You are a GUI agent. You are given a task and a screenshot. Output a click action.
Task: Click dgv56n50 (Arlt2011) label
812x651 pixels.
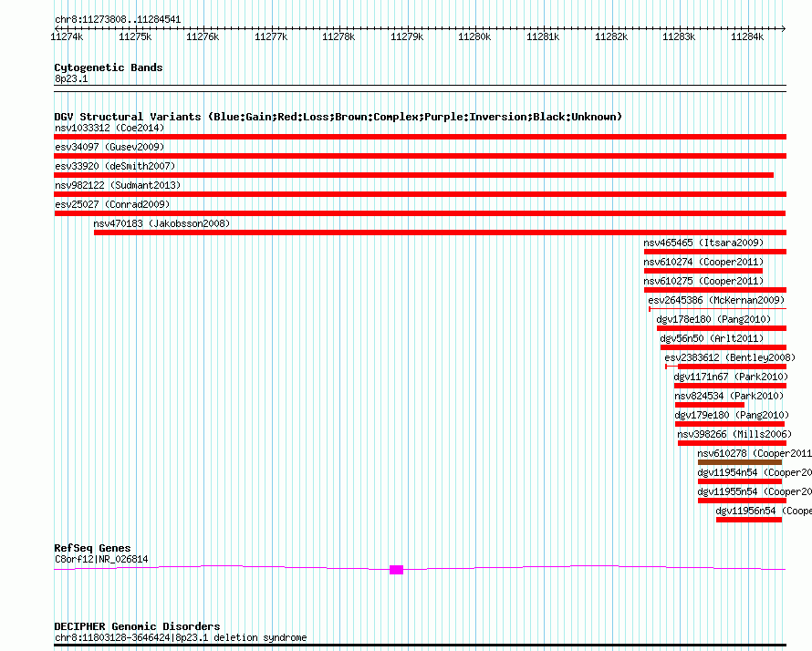pos(712,338)
